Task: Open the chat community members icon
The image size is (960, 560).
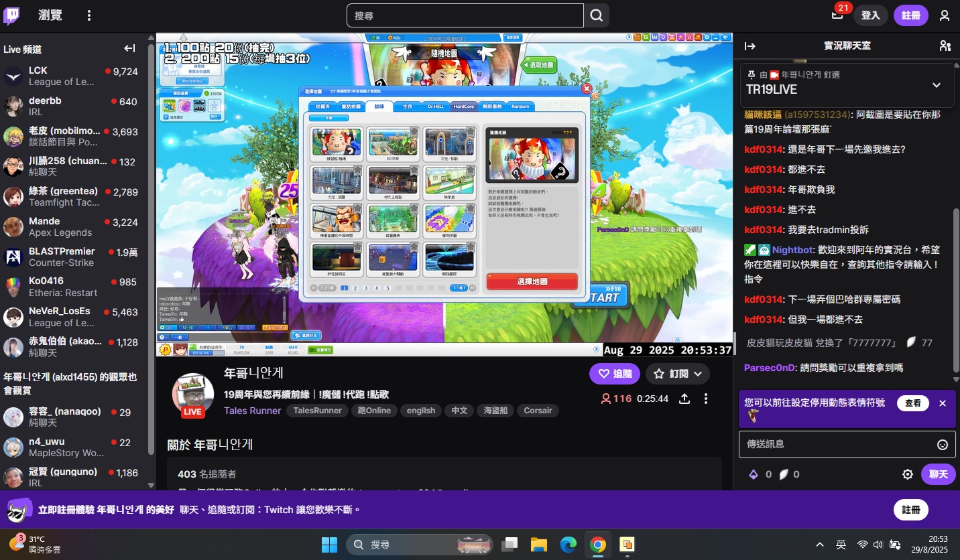Action: click(x=945, y=46)
